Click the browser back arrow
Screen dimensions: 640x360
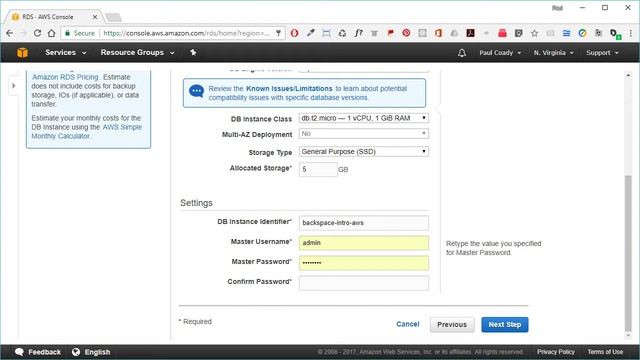coord(9,33)
